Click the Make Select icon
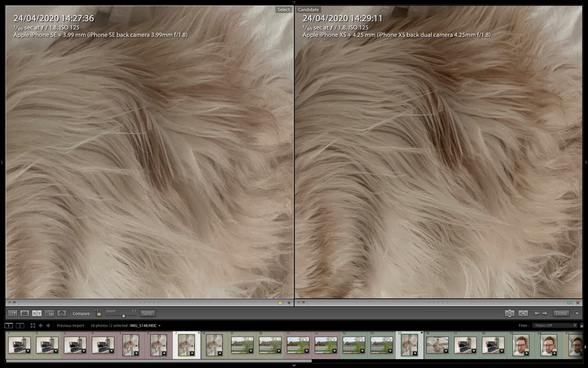 pyautogui.click(x=523, y=313)
